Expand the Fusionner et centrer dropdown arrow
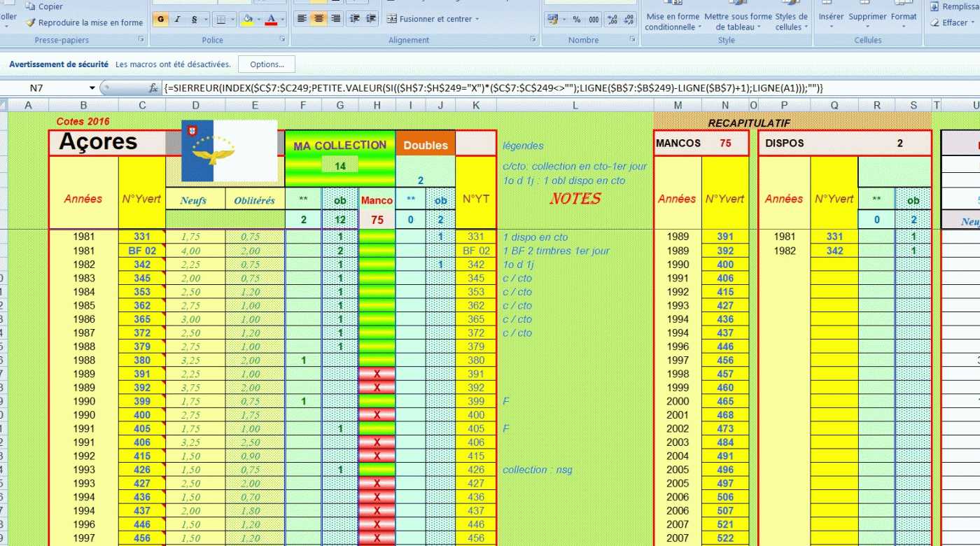This screenshot has width=980, height=546. tap(477, 19)
